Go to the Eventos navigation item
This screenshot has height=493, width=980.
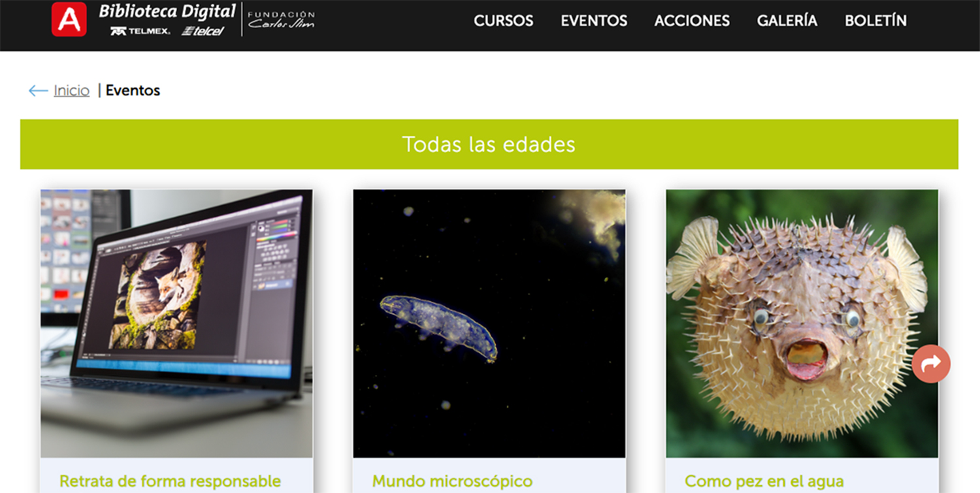[594, 21]
